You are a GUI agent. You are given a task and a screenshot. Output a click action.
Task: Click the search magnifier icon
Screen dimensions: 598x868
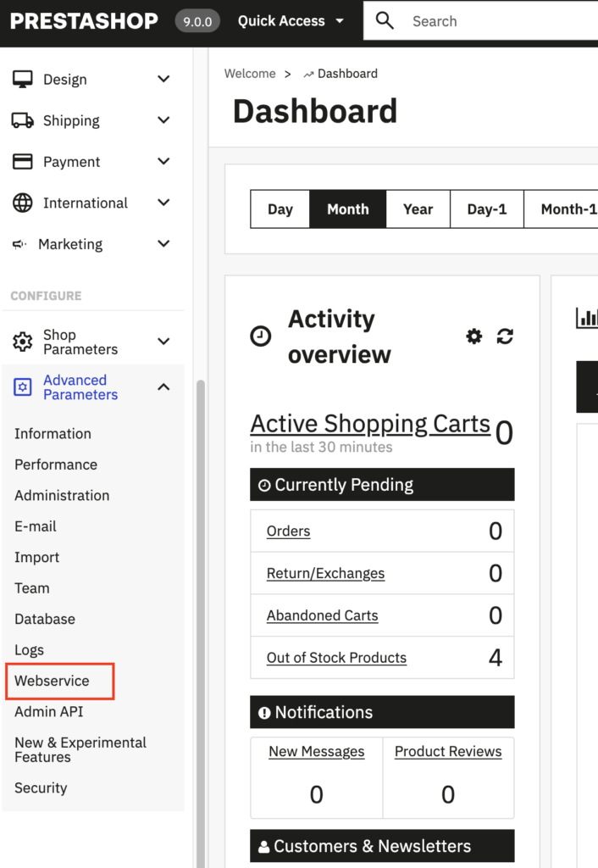[385, 21]
